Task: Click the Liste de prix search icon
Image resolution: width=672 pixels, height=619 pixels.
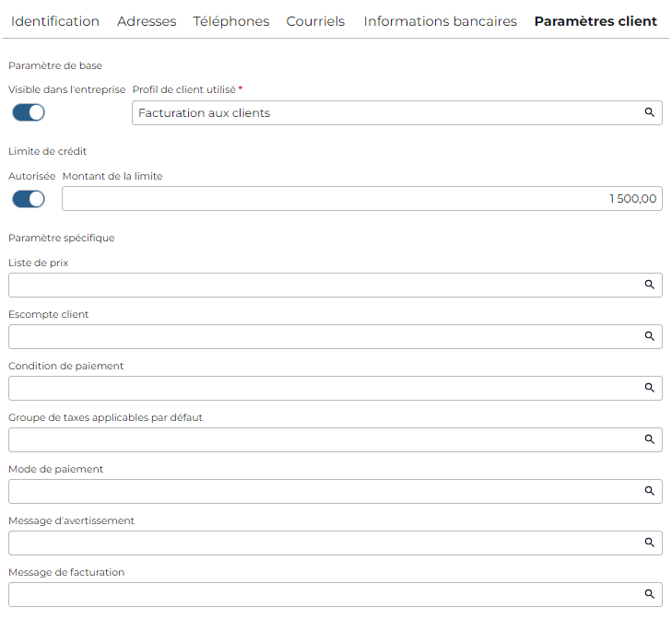Action: (649, 285)
